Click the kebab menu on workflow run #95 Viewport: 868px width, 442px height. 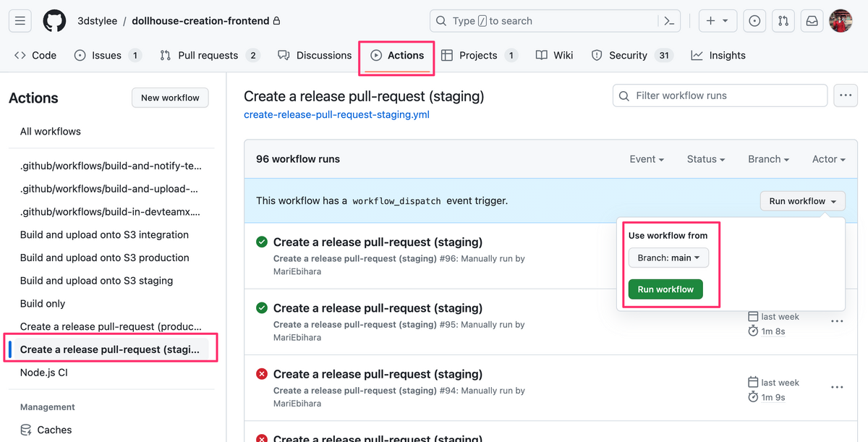tap(837, 321)
